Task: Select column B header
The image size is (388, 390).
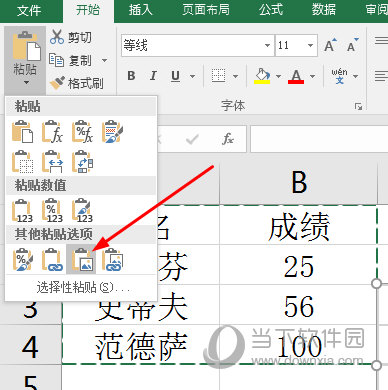Action: pyautogui.click(x=299, y=183)
